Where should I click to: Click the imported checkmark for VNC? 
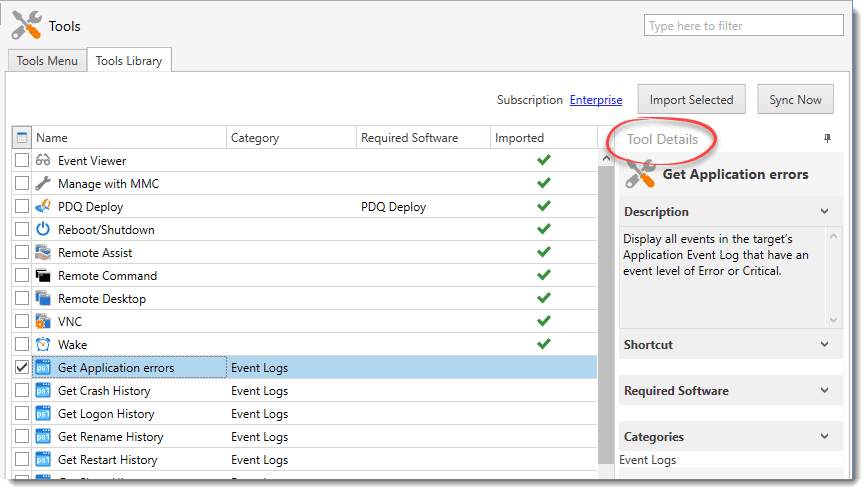point(544,321)
